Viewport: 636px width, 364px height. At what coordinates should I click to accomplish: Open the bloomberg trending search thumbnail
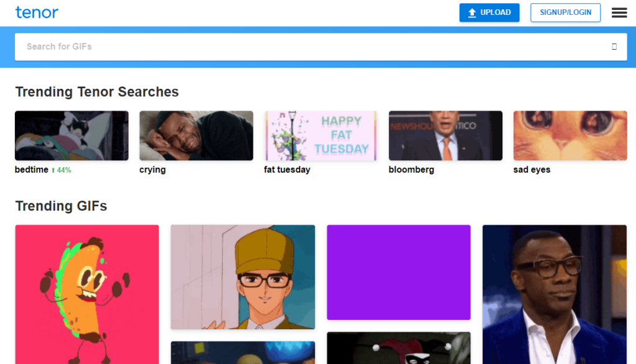445,135
